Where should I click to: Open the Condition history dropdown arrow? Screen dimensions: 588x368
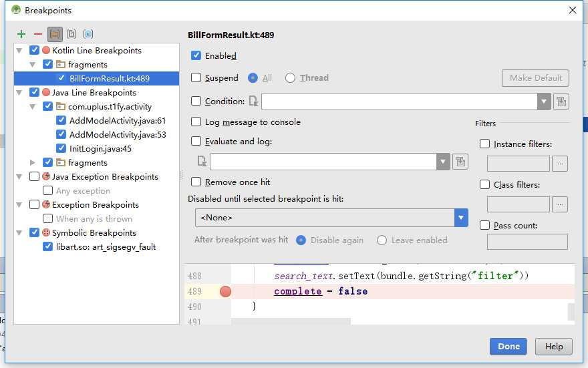544,102
